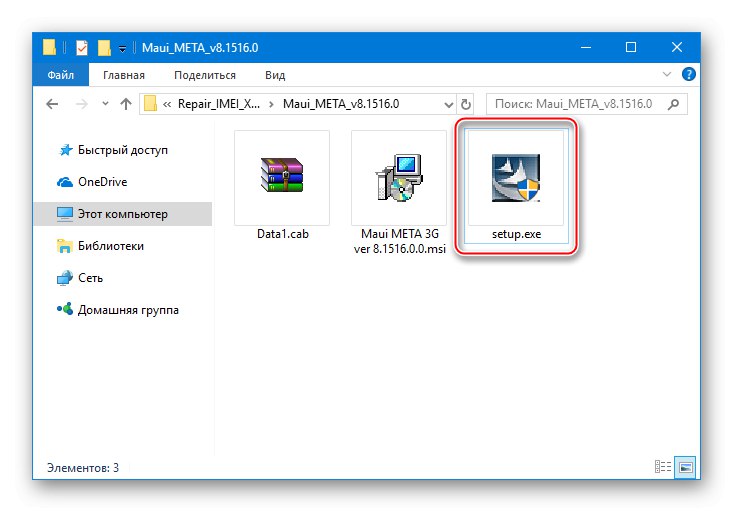
Task: Click the setup.exe file name
Action: (x=516, y=234)
